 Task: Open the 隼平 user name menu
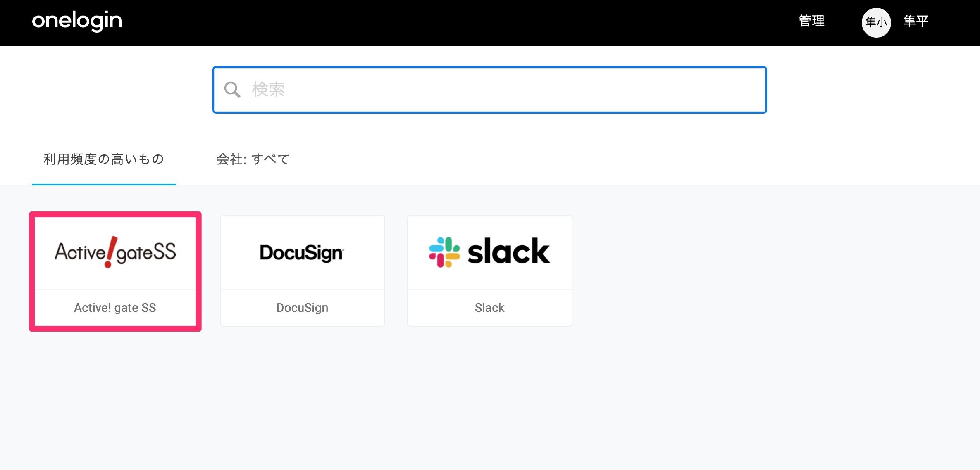(916, 21)
